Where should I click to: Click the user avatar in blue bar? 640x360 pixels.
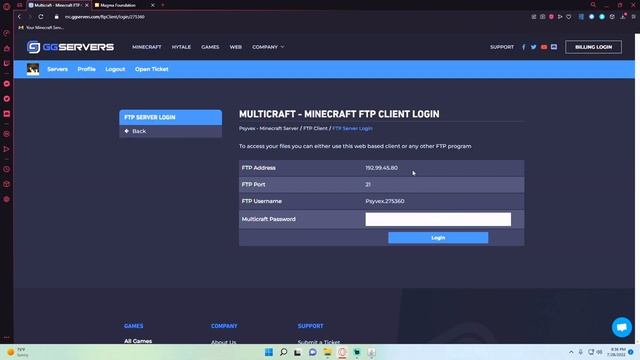pyautogui.click(x=33, y=69)
